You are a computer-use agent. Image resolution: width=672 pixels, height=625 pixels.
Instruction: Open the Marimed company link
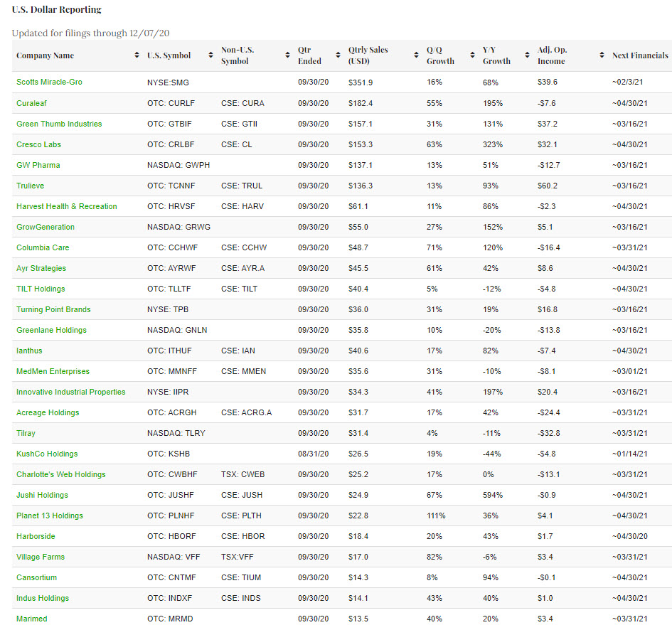pos(31,619)
